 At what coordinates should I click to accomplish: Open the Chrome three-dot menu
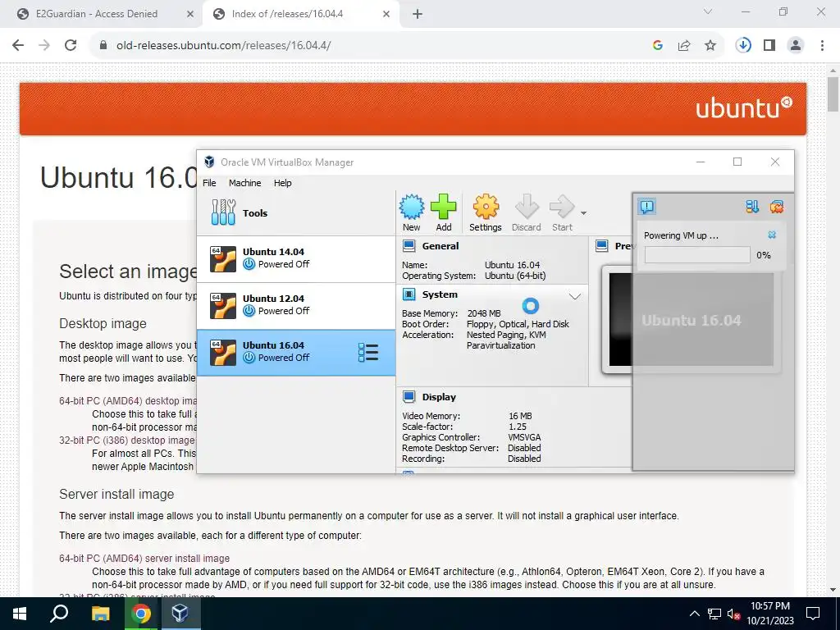coord(822,45)
